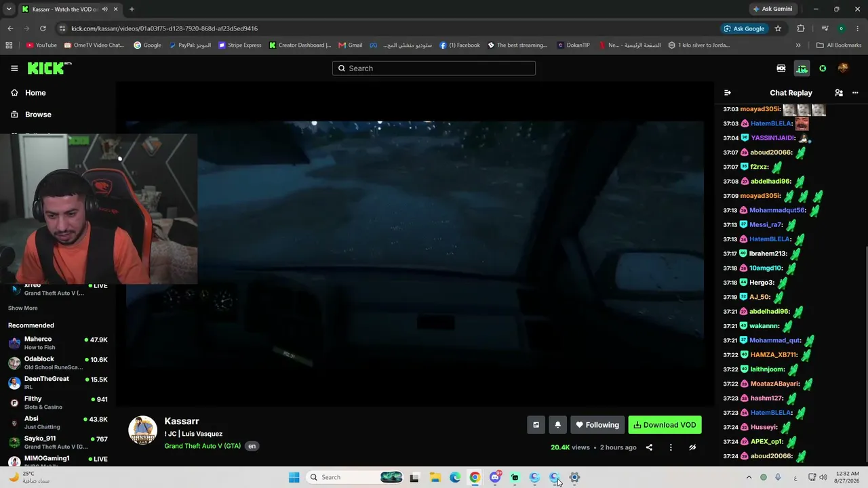Viewport: 868px width, 488px height.
Task: Toggle the Following button
Action: pyautogui.click(x=597, y=425)
